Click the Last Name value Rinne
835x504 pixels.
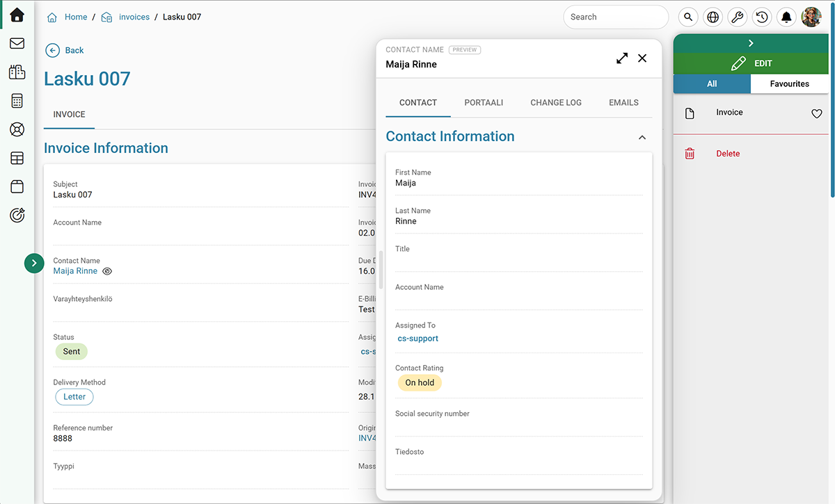(x=406, y=221)
